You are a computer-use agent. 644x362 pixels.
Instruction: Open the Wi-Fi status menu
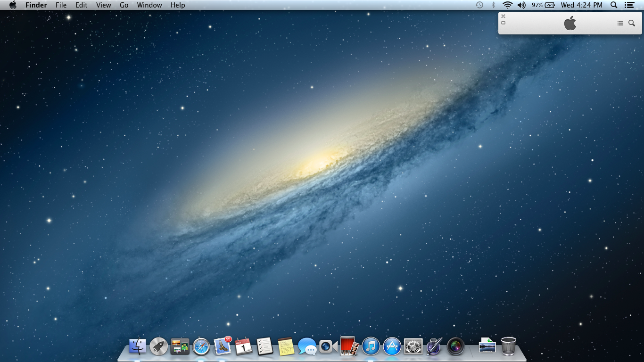click(507, 5)
